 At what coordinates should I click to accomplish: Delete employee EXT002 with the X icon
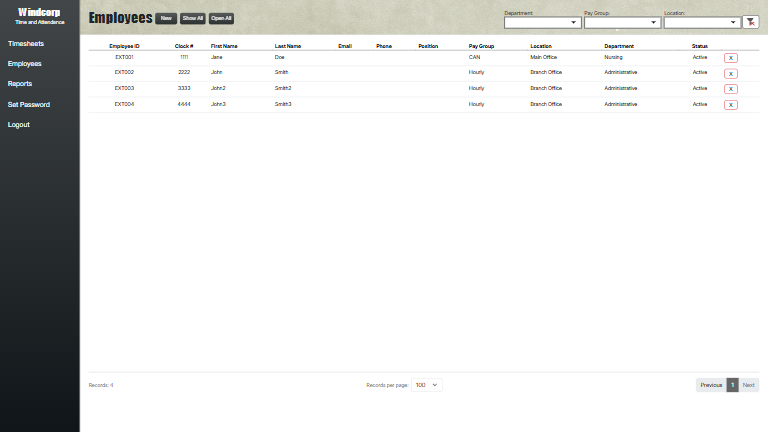pyautogui.click(x=731, y=73)
